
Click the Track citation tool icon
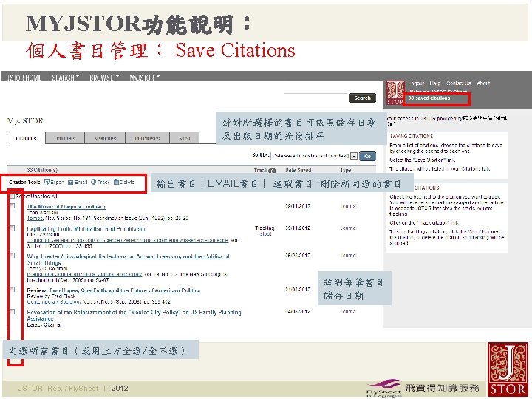pos(94,182)
